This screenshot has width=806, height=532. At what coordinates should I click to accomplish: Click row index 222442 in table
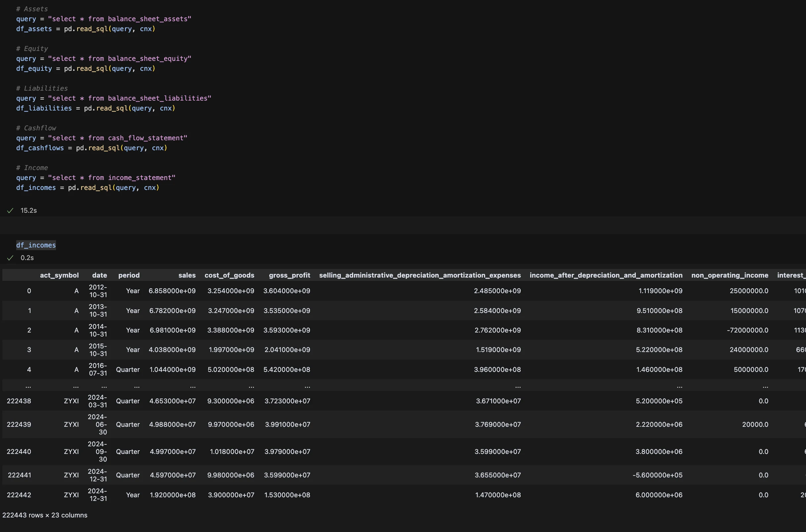[19, 495]
